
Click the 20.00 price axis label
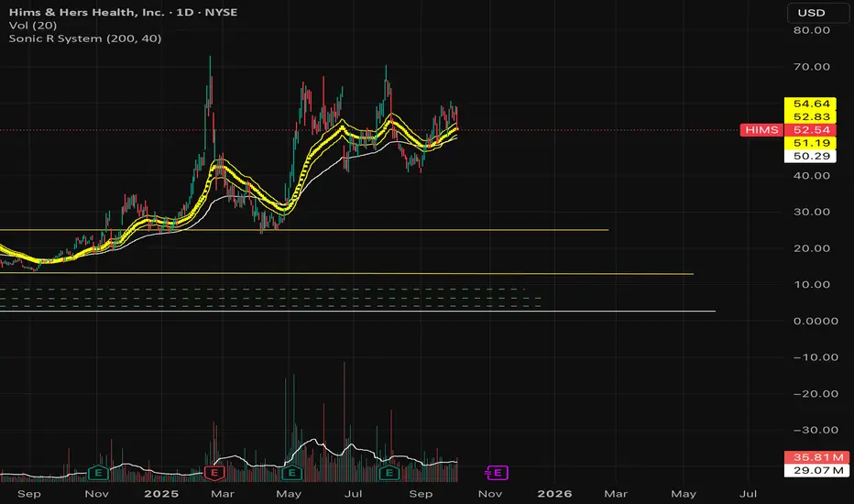812,248
